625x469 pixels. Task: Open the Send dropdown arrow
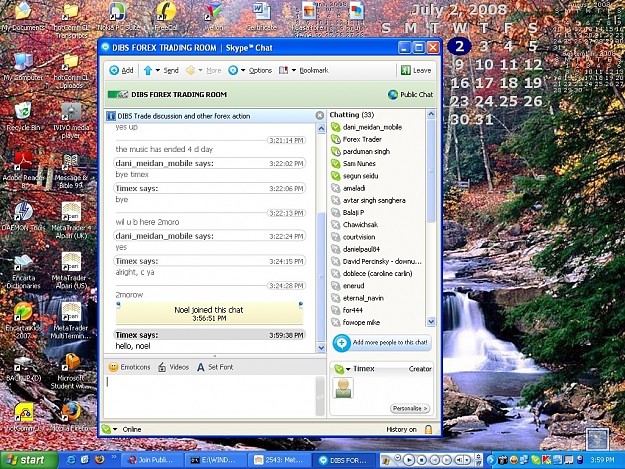click(158, 71)
